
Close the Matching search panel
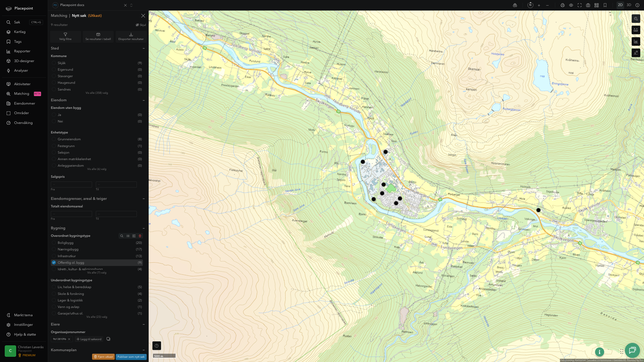[x=143, y=16]
